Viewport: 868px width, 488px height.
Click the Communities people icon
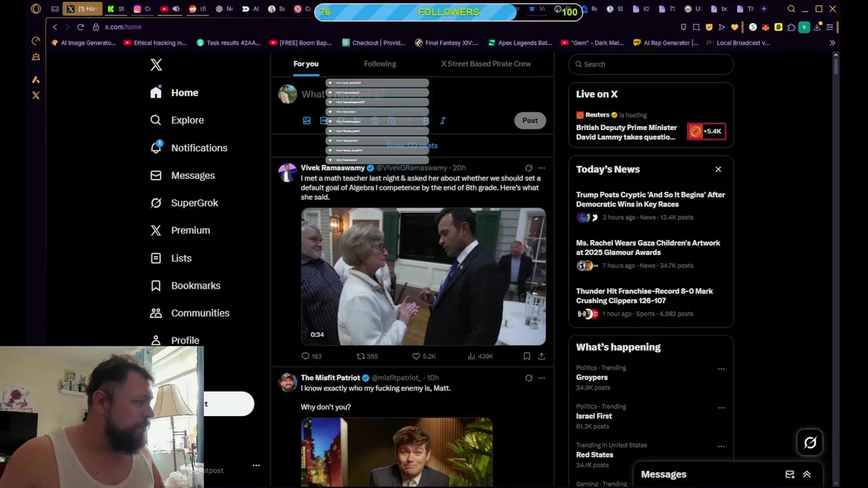156,313
